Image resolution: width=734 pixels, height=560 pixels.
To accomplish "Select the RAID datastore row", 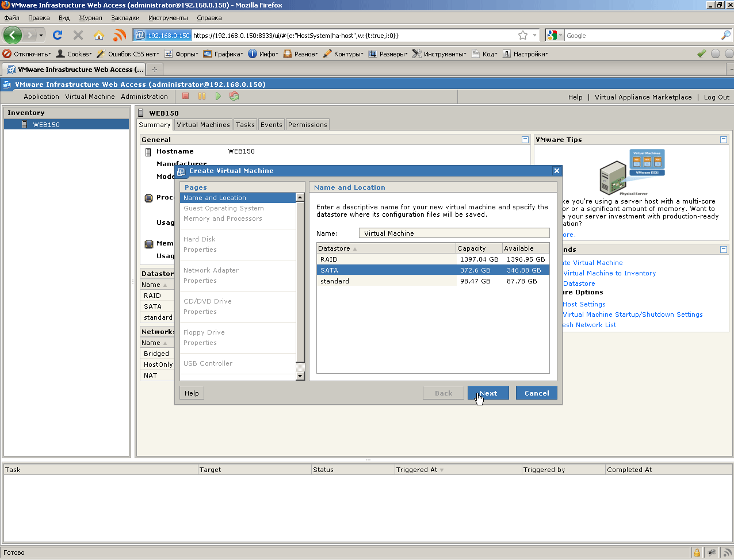I will (433, 259).
